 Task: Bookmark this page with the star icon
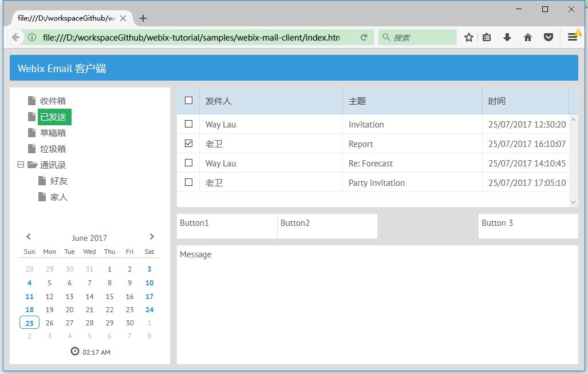[x=469, y=37]
